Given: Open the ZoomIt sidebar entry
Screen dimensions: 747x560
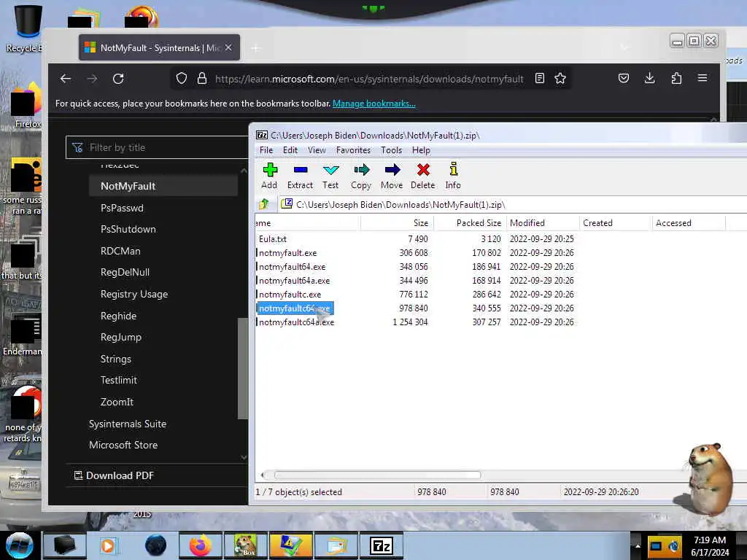Looking at the screenshot, I should click(117, 402).
